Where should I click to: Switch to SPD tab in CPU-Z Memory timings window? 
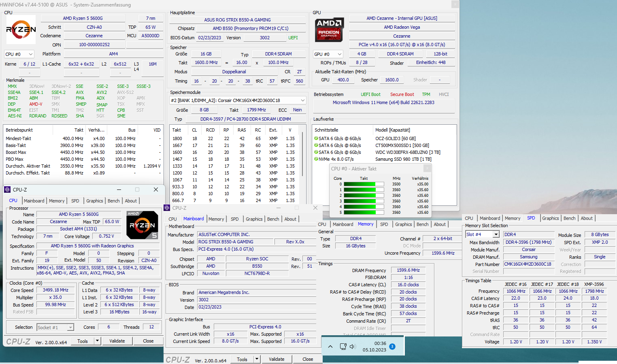[384, 224]
